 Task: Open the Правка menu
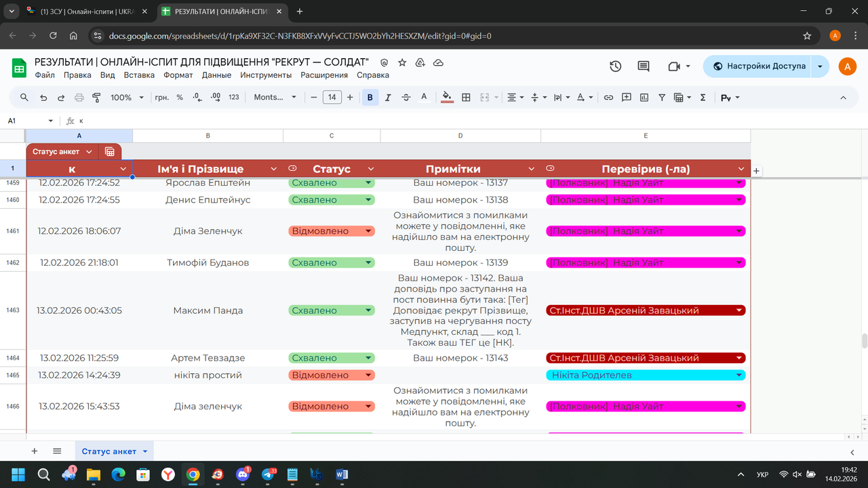[77, 75]
